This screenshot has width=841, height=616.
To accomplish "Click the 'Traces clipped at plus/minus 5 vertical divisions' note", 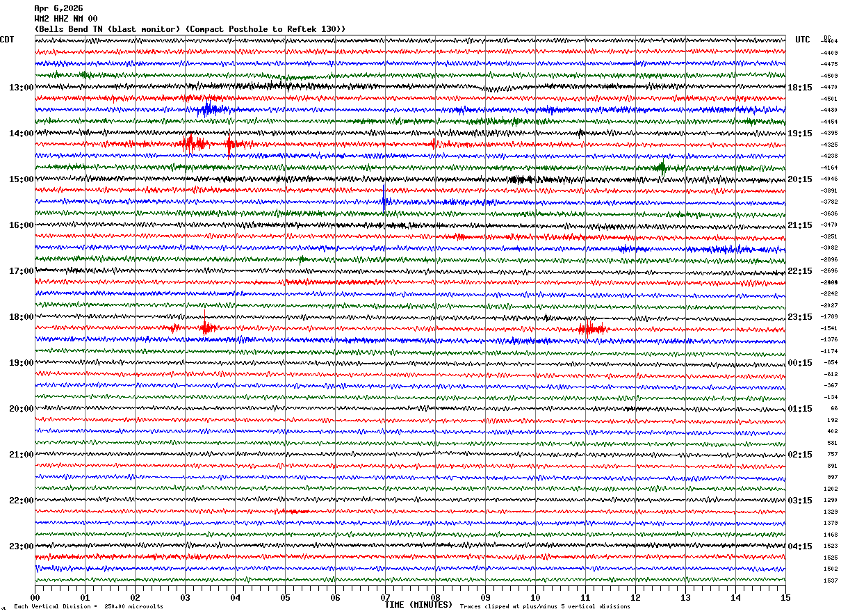I will click(x=545, y=606).
